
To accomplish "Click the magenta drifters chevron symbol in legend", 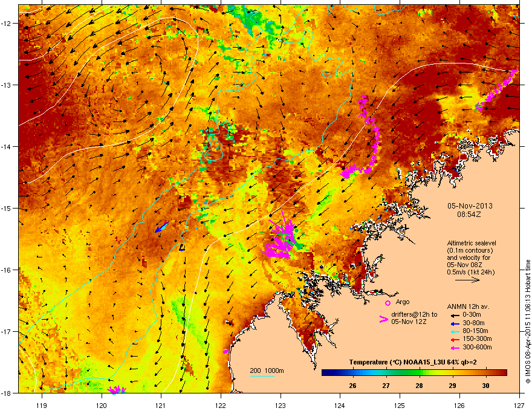I will click(x=383, y=319).
